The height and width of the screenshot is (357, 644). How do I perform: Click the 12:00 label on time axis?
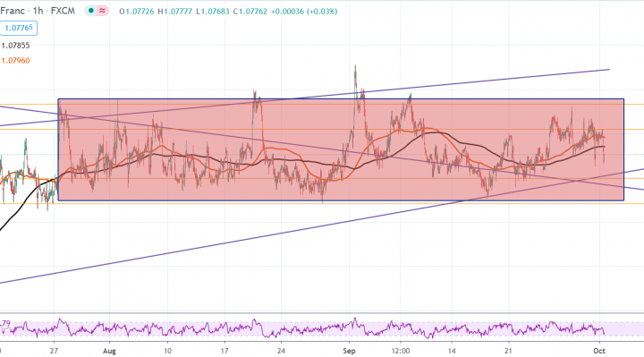[401, 351]
